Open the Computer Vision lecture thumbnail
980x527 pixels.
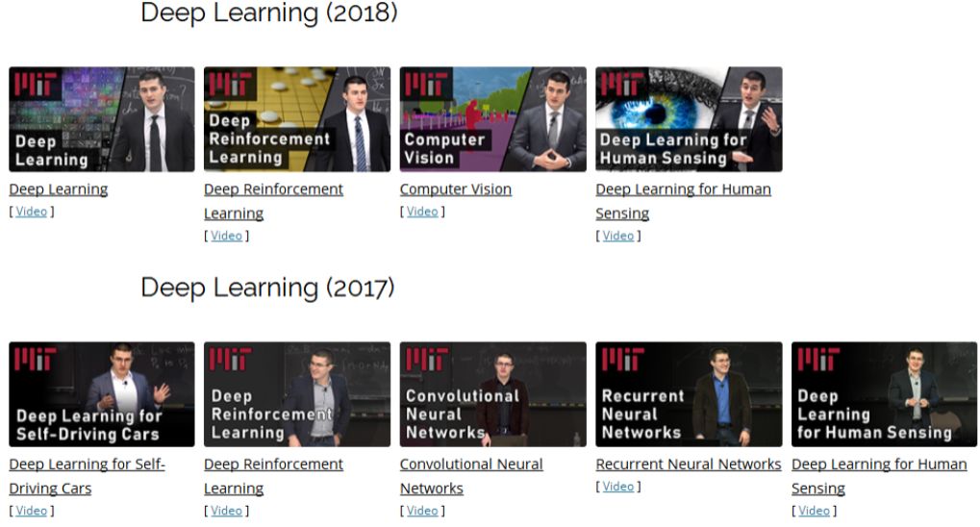[x=493, y=119]
